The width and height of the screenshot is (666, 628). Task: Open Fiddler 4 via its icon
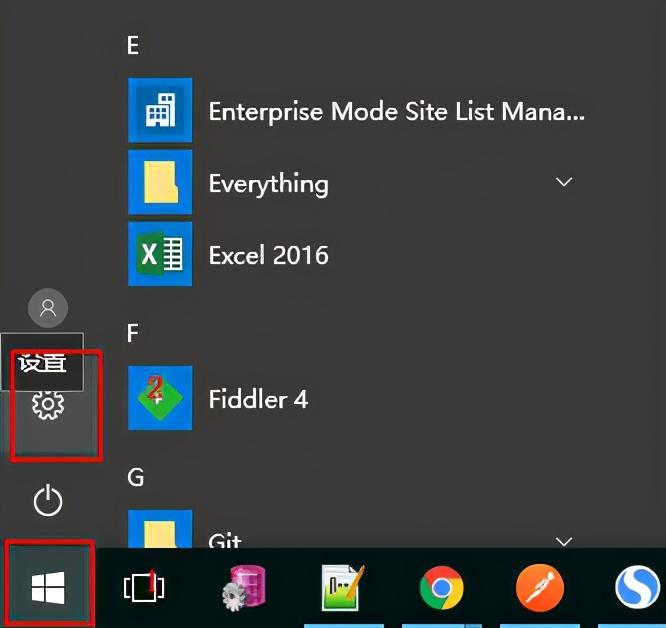(160, 398)
